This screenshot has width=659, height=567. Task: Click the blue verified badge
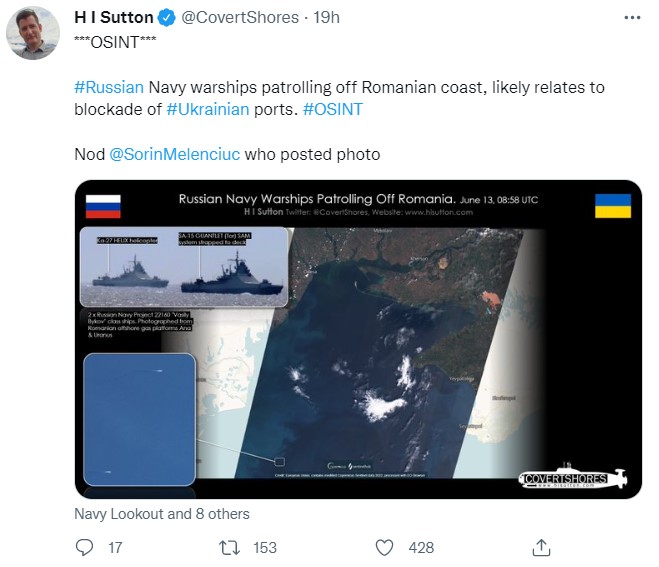[168, 18]
